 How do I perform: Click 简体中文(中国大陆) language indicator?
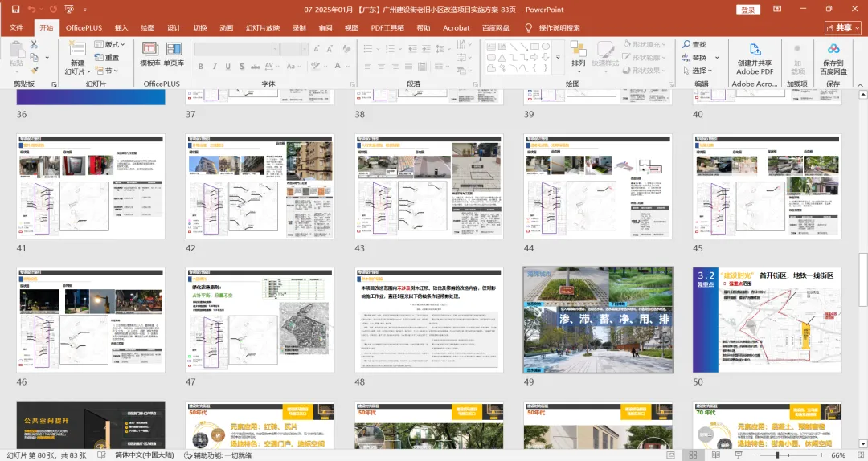click(144, 455)
